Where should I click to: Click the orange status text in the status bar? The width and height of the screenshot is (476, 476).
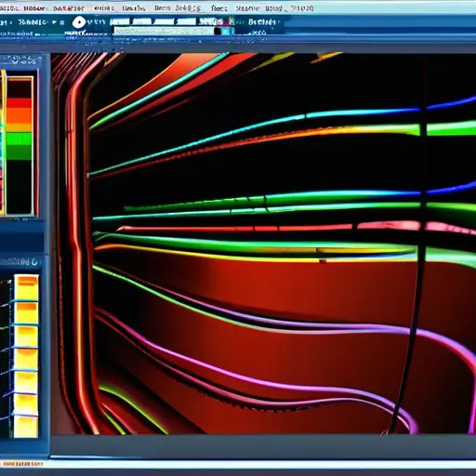(x=23, y=464)
